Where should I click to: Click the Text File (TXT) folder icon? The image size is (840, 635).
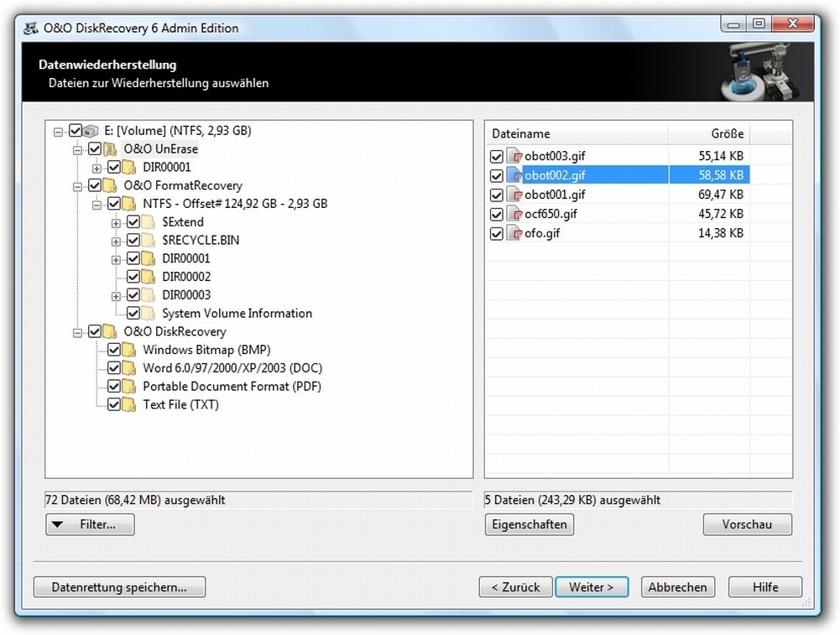click(129, 404)
